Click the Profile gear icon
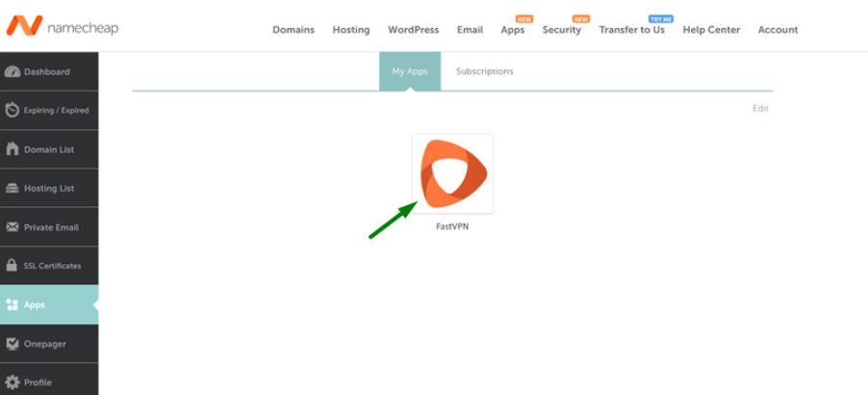Screen dimensions: 868x395 point(13,382)
